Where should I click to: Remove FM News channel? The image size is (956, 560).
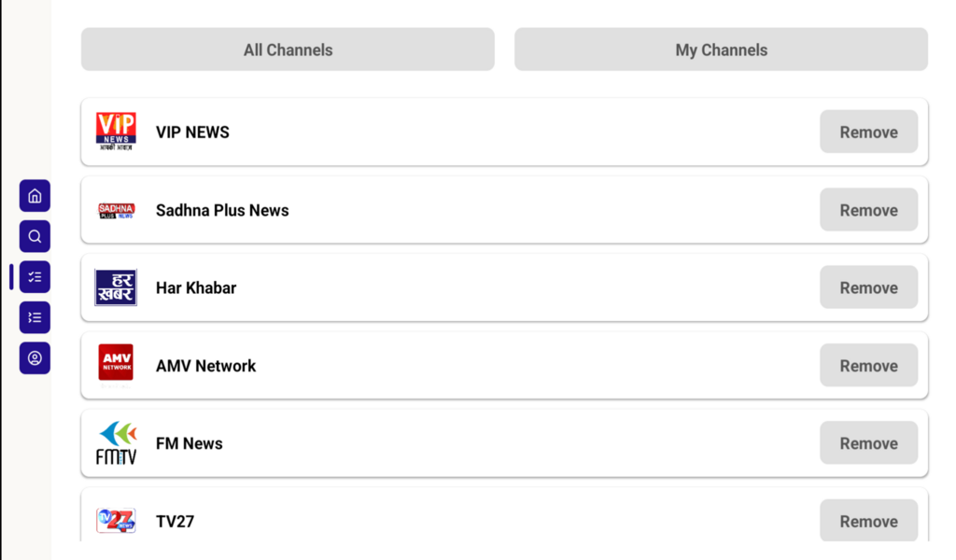(x=868, y=442)
